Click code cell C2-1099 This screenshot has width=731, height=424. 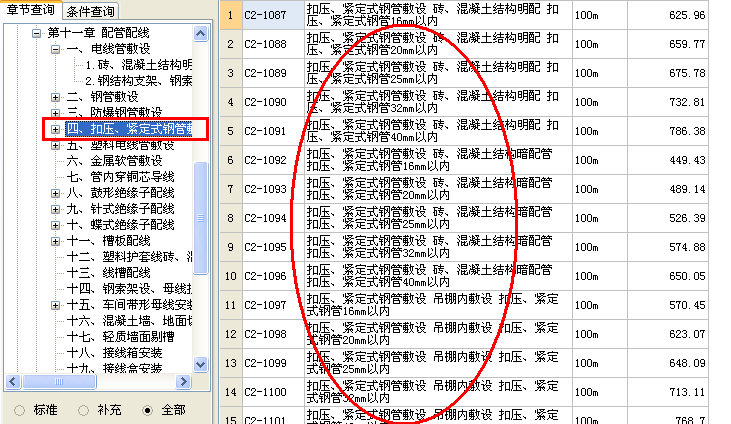click(x=273, y=363)
